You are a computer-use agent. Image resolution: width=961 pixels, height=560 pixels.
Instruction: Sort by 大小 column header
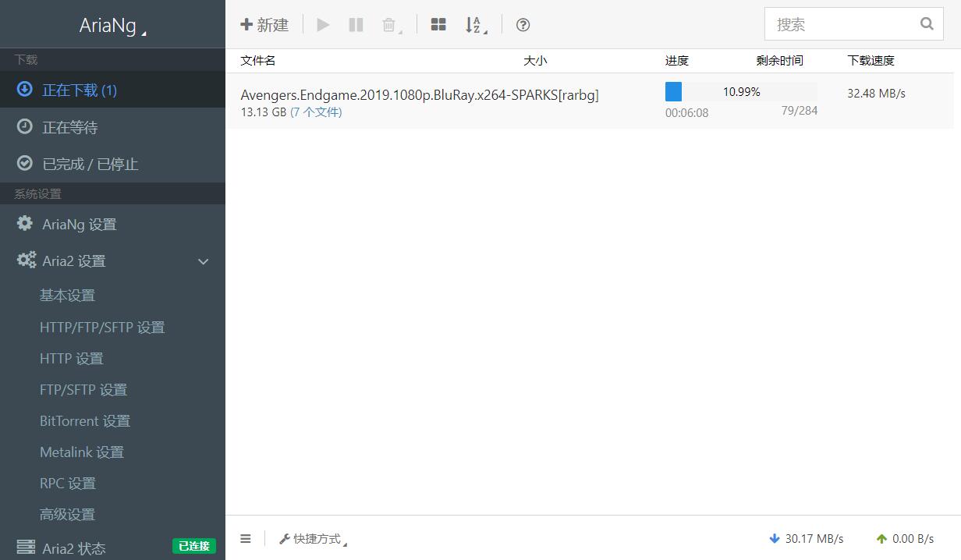coord(535,60)
